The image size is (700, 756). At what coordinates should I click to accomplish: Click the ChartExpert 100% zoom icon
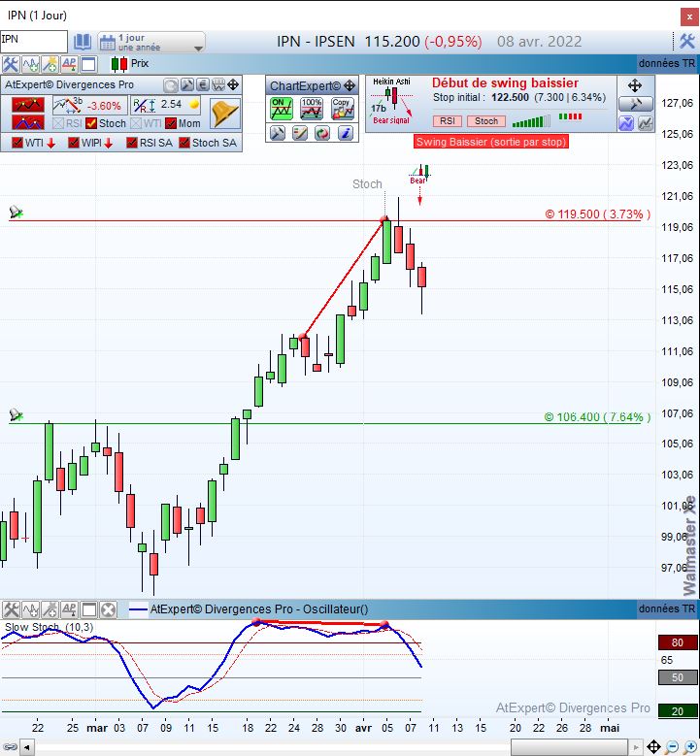pos(312,109)
